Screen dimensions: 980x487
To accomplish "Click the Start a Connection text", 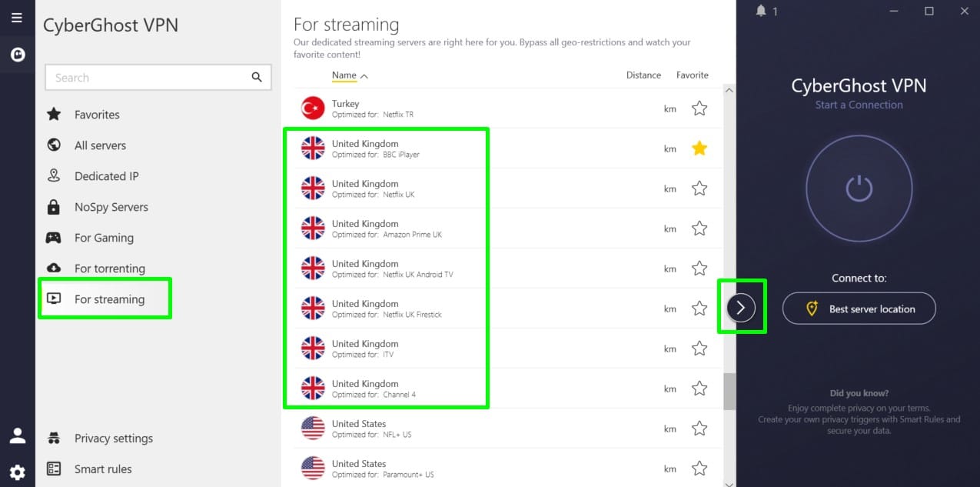I will pyautogui.click(x=859, y=105).
